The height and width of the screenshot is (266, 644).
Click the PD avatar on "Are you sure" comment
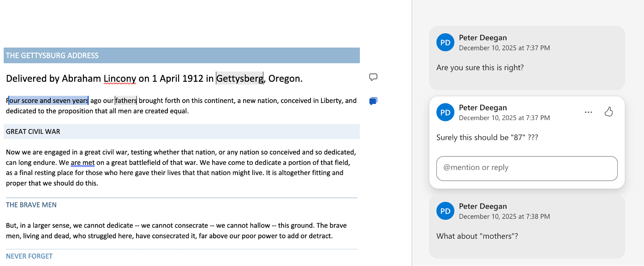coord(445,42)
